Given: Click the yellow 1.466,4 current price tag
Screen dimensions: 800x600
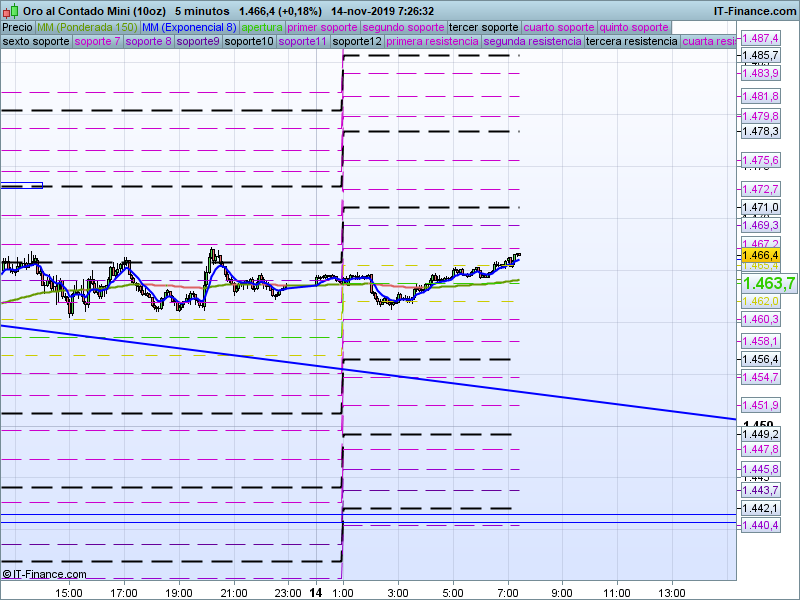Looking at the screenshot, I should 760,256.
